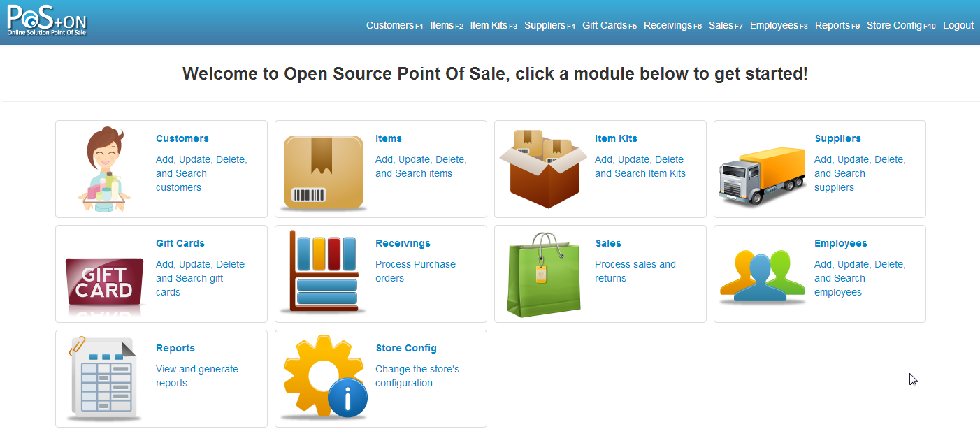Click the Receivings bookshelf icon
Viewport: 980px width, 429px height.
324,272
